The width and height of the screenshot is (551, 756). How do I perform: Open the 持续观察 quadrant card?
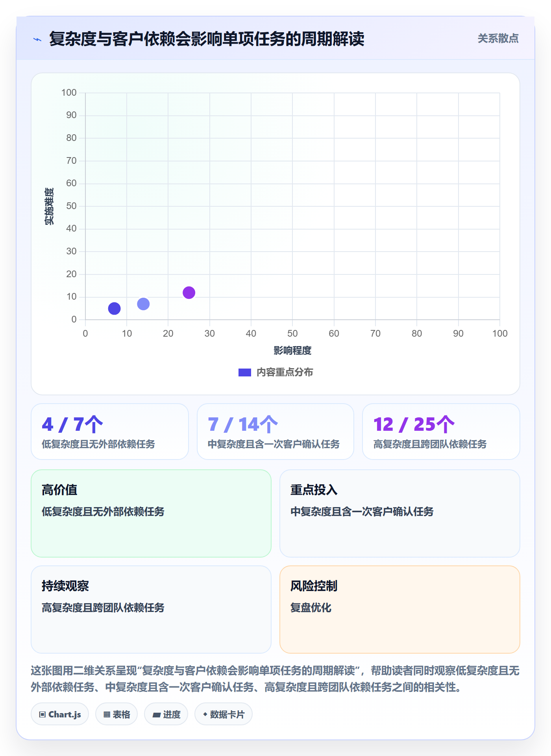tap(151, 610)
